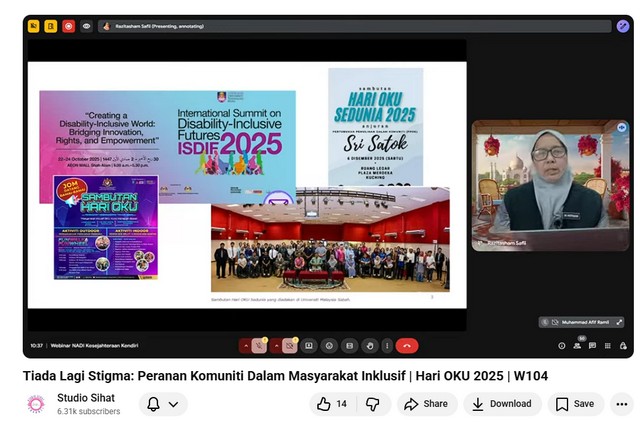640x423 pixels.
Task: Like the video with 14 likes
Action: pos(332,404)
